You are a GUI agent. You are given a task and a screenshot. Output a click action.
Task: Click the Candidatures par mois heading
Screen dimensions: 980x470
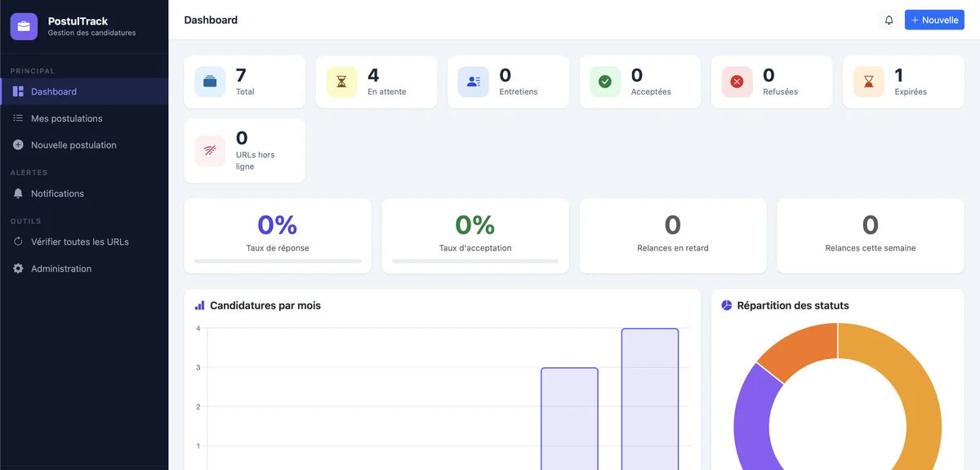[265, 305]
